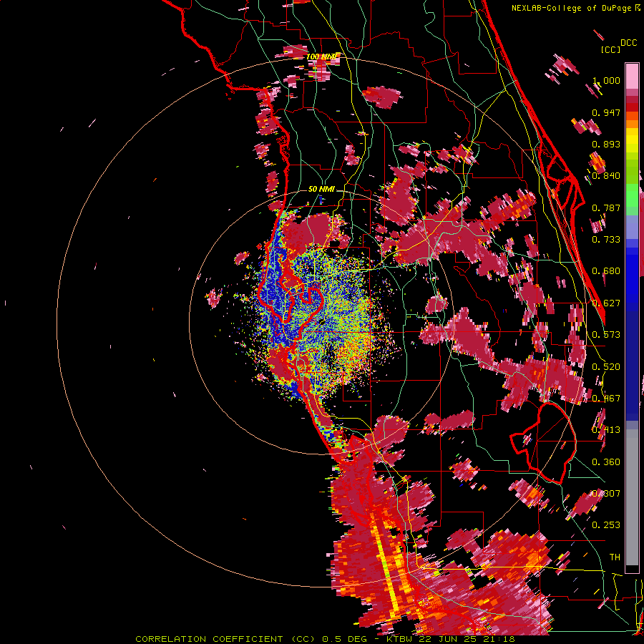Select the 0.787 color scale value
The width and height of the screenshot is (644, 644).
point(606,208)
